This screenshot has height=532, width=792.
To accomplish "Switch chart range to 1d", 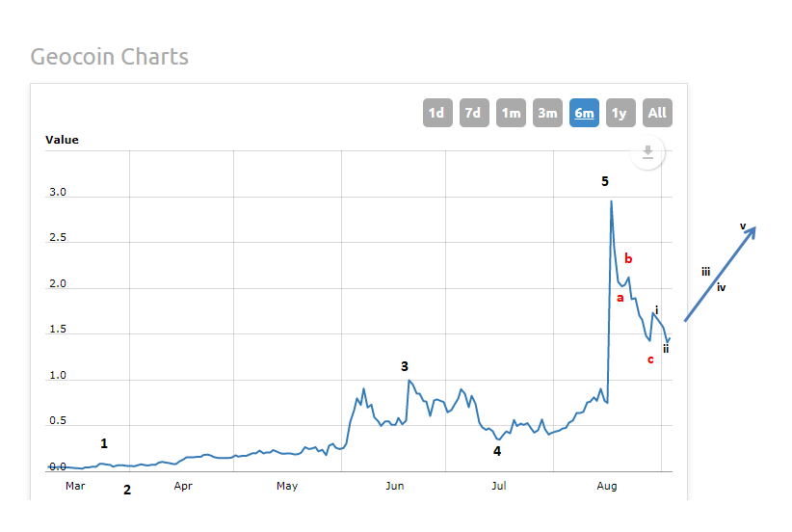I will [436, 113].
